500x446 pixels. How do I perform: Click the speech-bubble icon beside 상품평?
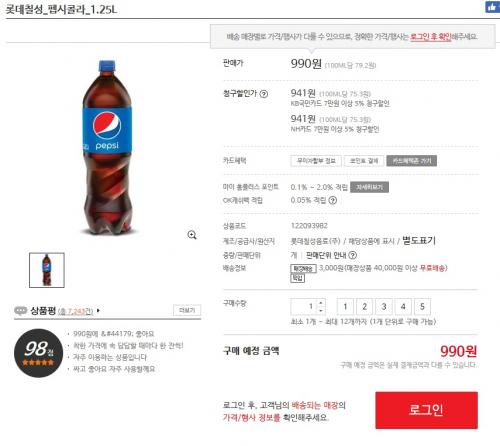coord(21,311)
